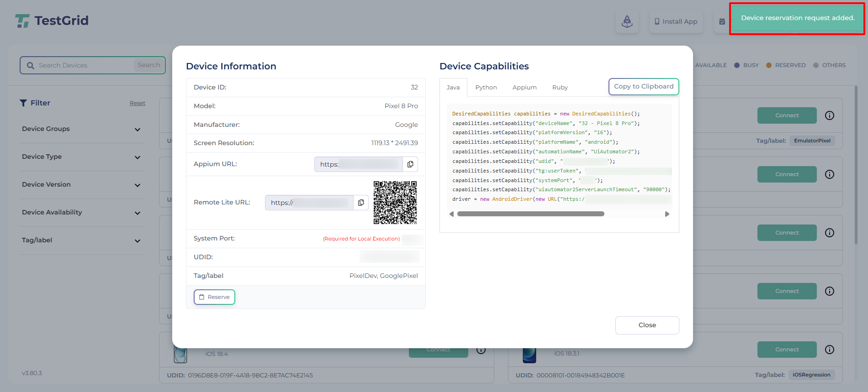Click the rocket icon in header
The height and width of the screenshot is (392, 868).
[627, 21]
